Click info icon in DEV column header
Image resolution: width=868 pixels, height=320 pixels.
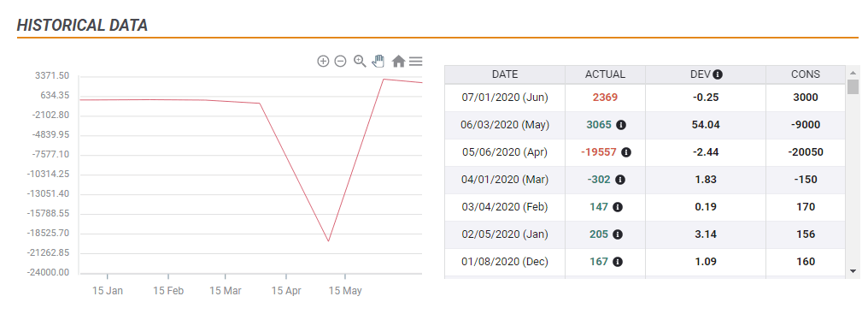(718, 74)
